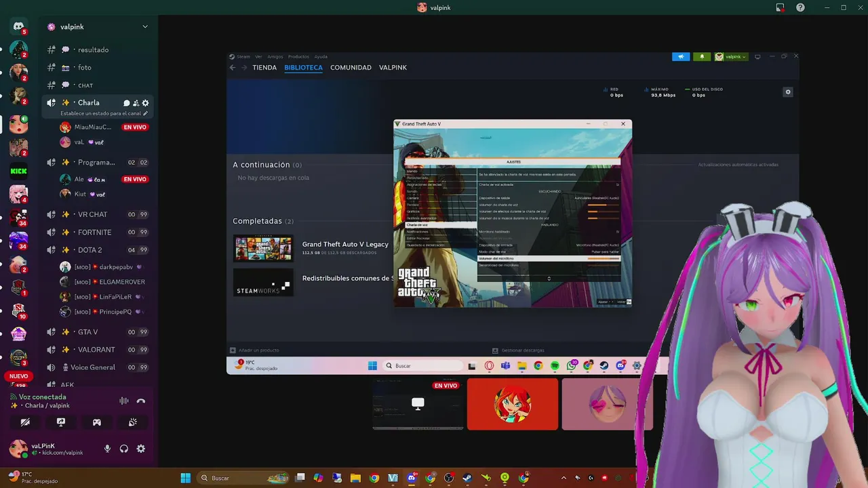Select streamed Steam VALPINK tab

click(393, 68)
